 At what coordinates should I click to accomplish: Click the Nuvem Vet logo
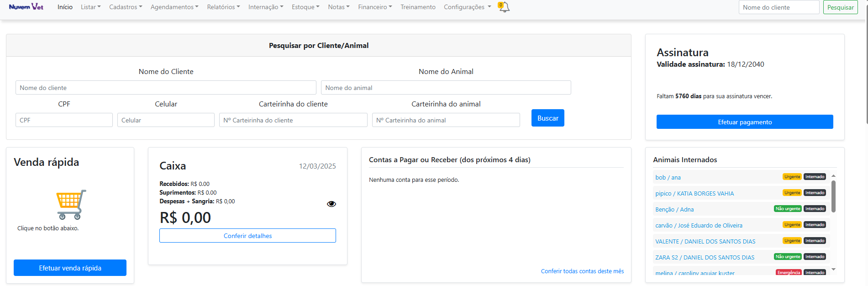pos(26,7)
